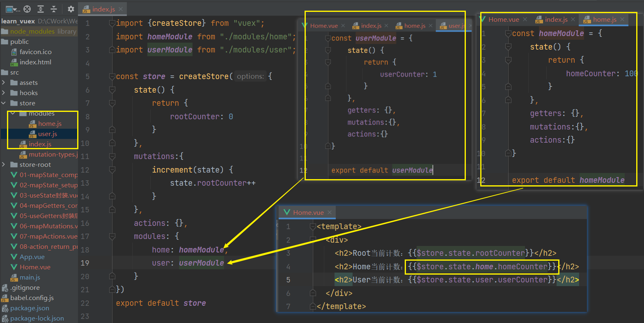Click userModule reference on line 19
The height and width of the screenshot is (323, 644).
[202, 263]
